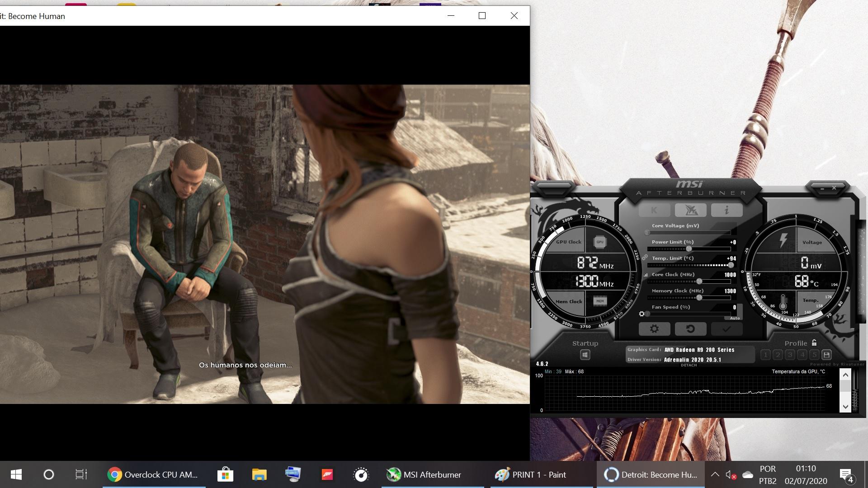Viewport: 868px width, 488px height.
Task: Click the fan user-defined gear icon
Action: pyautogui.click(x=642, y=314)
